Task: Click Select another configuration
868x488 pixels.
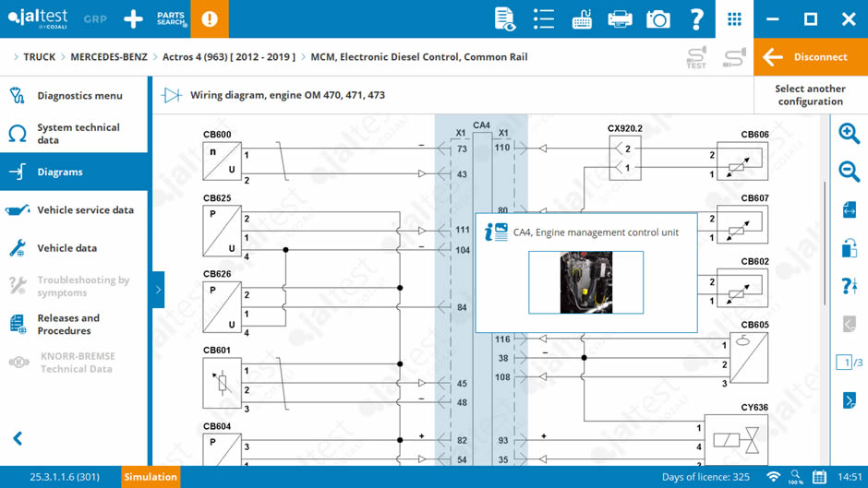Action: point(810,95)
